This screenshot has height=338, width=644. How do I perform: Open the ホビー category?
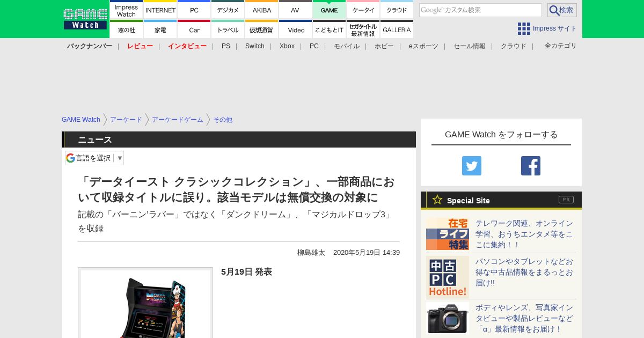384,46
